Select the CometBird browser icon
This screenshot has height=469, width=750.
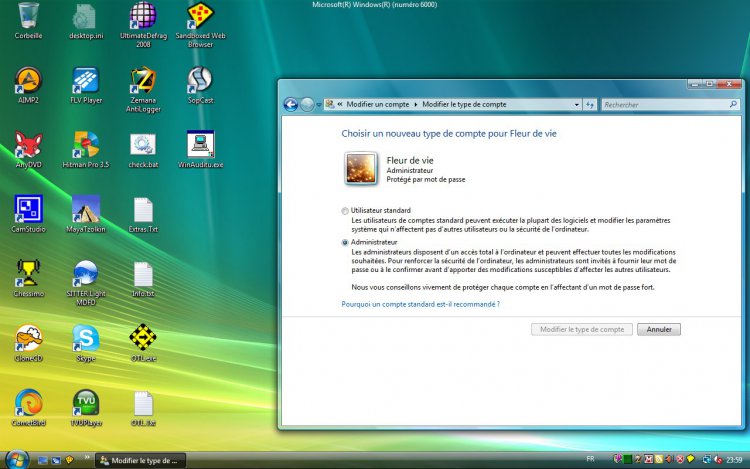pyautogui.click(x=28, y=403)
